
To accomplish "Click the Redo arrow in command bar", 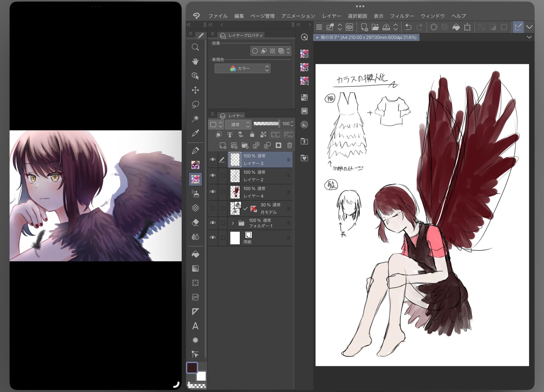I will tap(419, 27).
